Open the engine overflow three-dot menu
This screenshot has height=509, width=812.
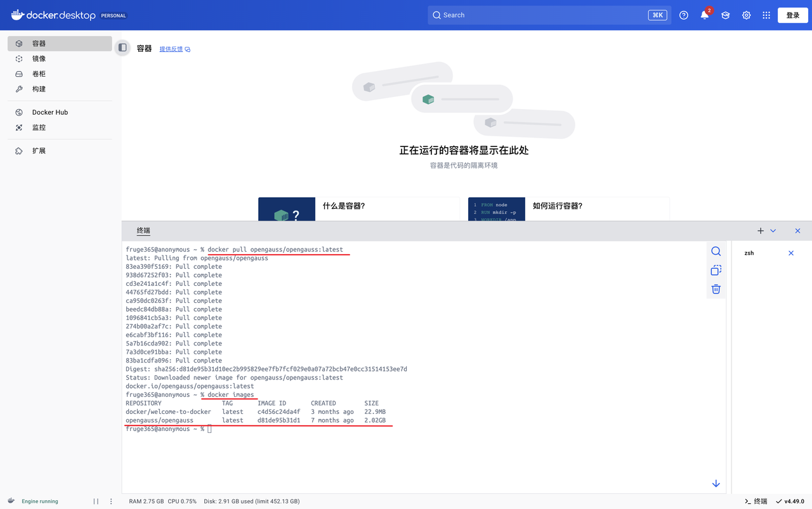pos(111,501)
